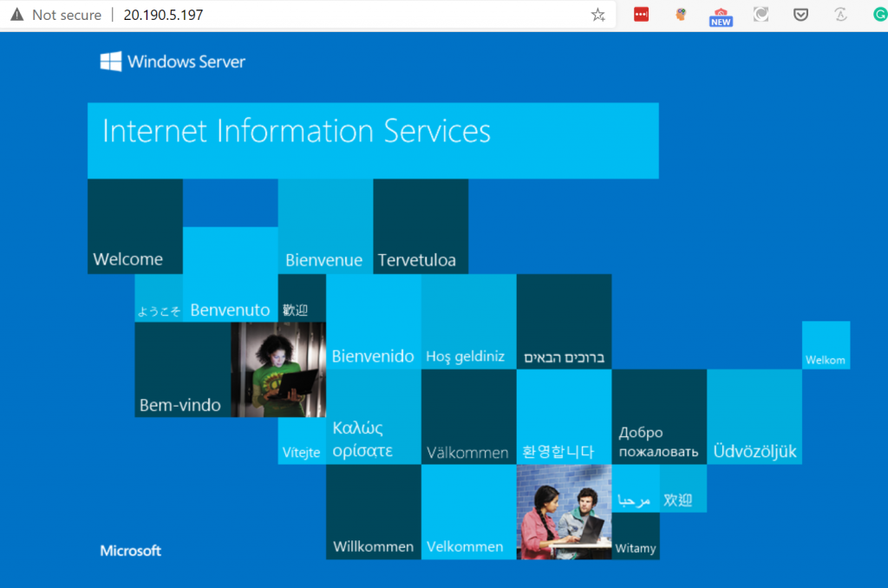The image size is (888, 588).
Task: Open the red LastPass extension icon
Action: tap(641, 15)
